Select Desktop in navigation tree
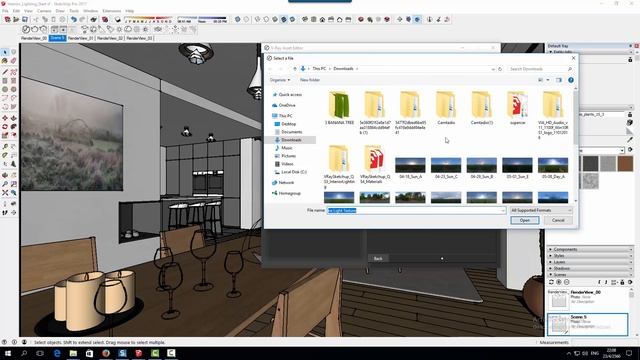The height and width of the screenshot is (360, 640). [288, 124]
